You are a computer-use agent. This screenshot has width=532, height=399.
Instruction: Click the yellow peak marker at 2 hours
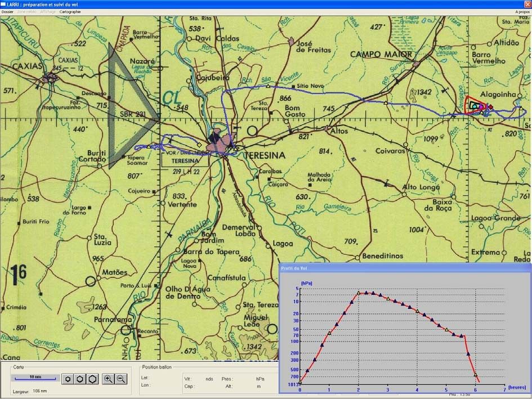click(359, 293)
